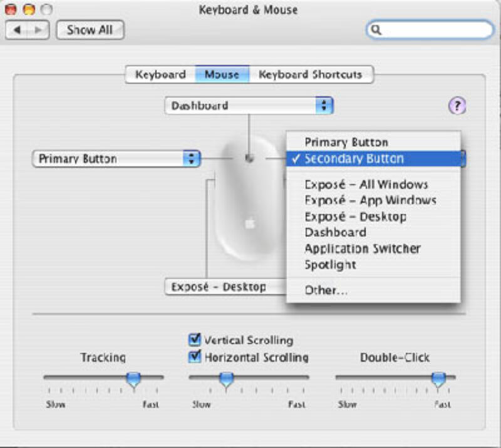Choose Dashboard in the popup menu

coord(373,233)
